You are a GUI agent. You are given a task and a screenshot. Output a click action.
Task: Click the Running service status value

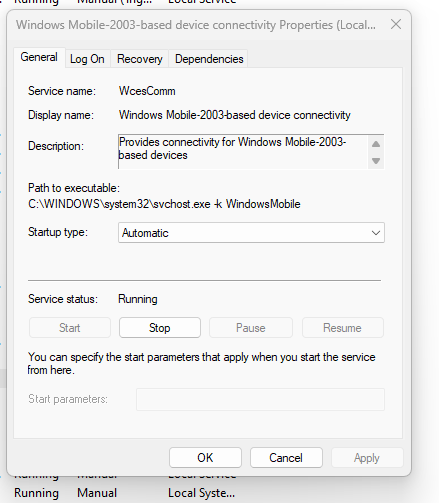tap(138, 299)
